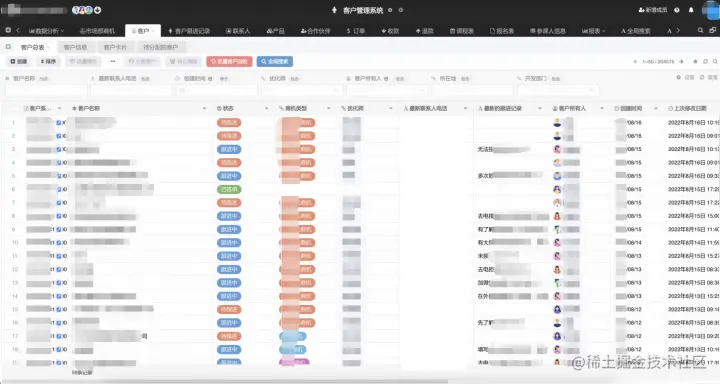Open the 商机类型 column header dropdown arrow
Image resolution: width=720 pixels, height=384 pixels.
coord(328,108)
